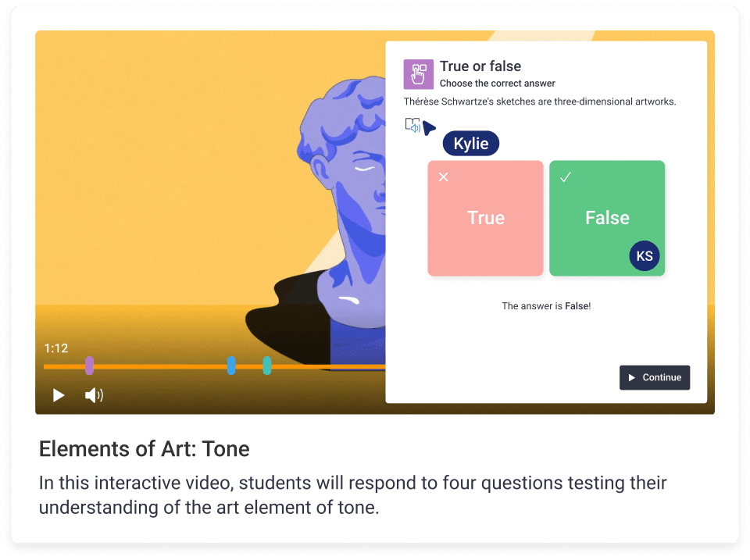
Task: Click the interactive video description text
Action: click(x=352, y=495)
